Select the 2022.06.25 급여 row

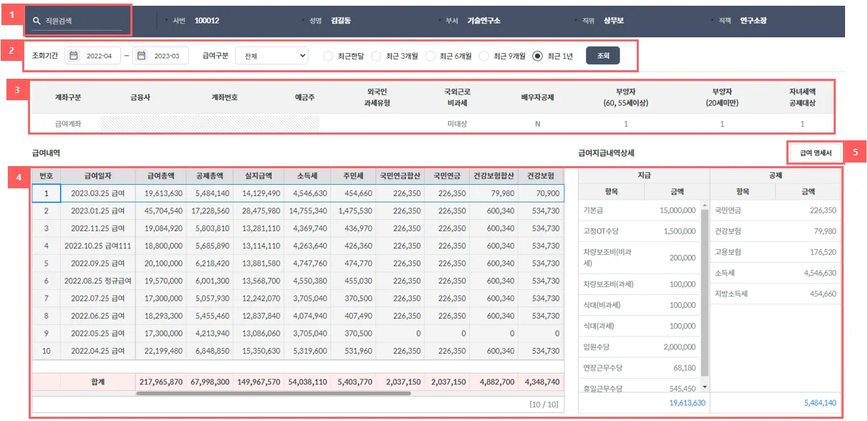tap(297, 316)
